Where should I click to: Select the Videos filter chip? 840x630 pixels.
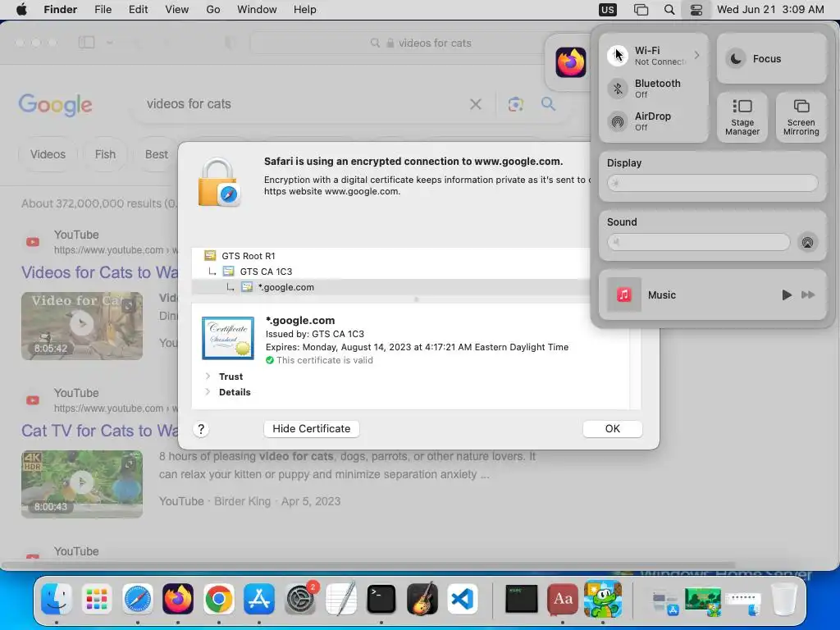[48, 154]
